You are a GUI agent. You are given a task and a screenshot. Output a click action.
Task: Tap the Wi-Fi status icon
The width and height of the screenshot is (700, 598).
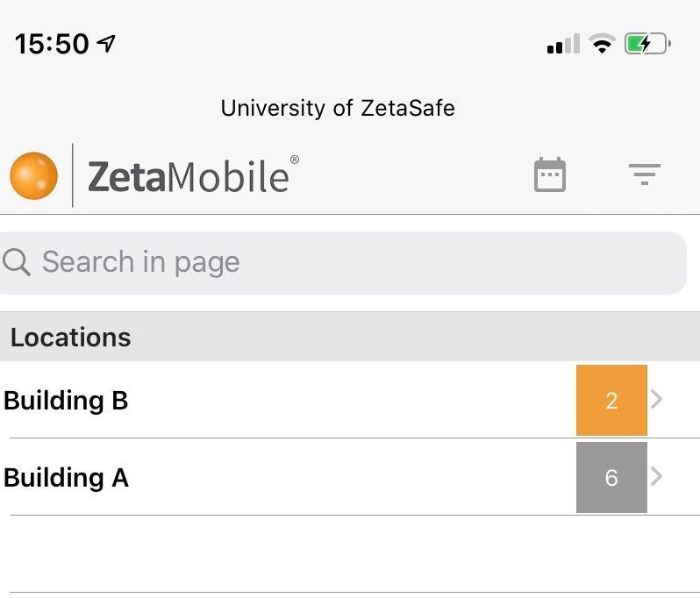click(602, 44)
